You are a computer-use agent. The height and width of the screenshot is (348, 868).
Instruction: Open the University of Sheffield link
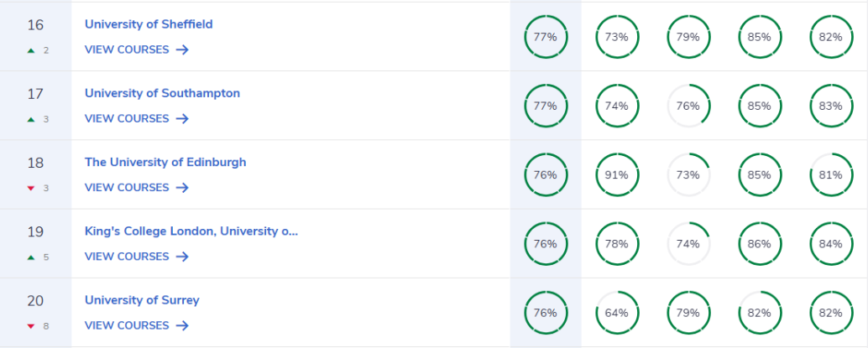tap(149, 24)
